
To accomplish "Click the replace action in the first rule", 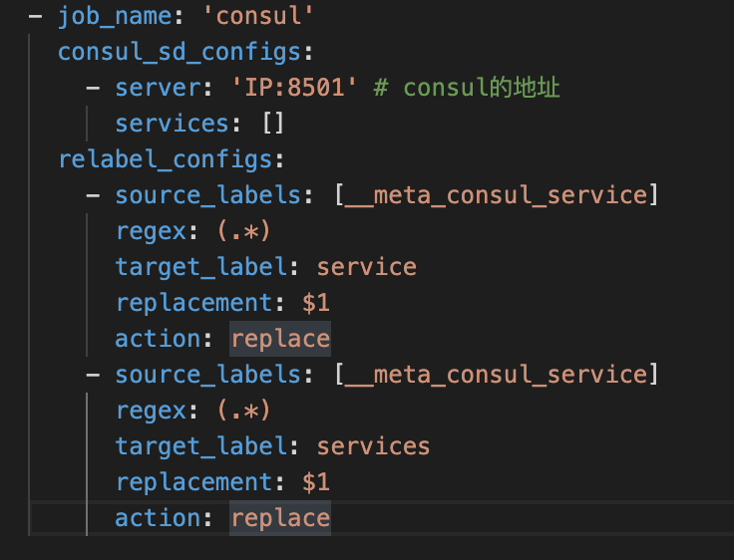I will tap(279, 339).
